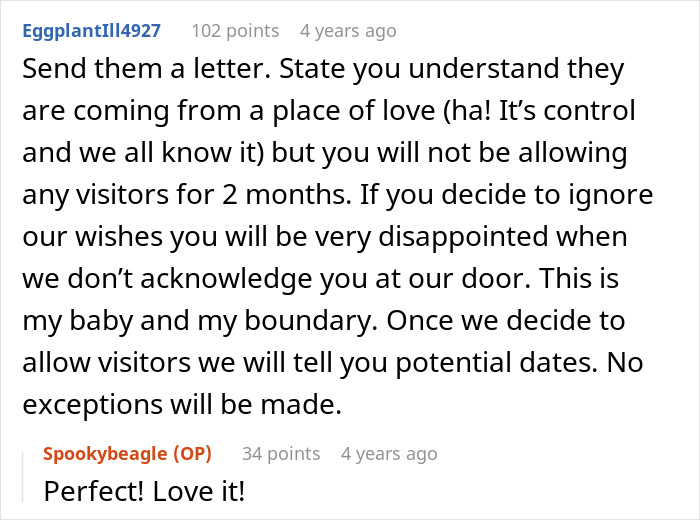Click the 'Perfect! Love it!' reply text
The width and height of the screenshot is (700, 520).
144,491
